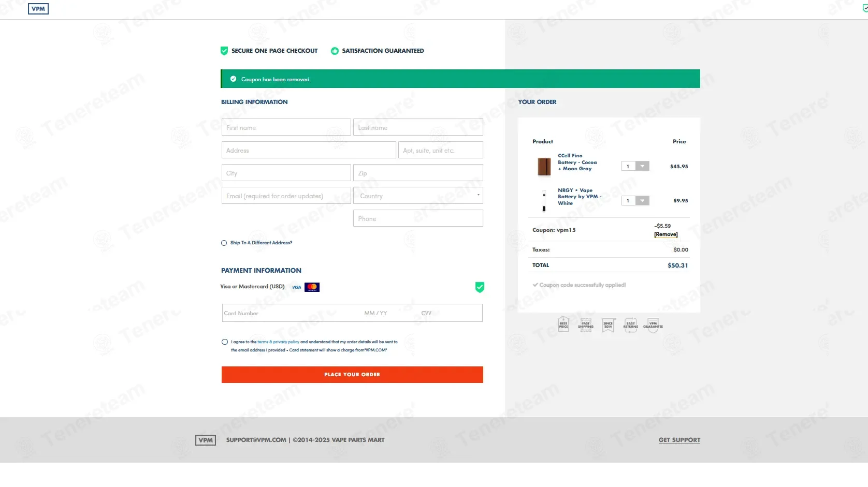Open quantity dropdown for NRGY Vape Battery
The width and height of the screenshot is (868, 487).
[642, 201]
